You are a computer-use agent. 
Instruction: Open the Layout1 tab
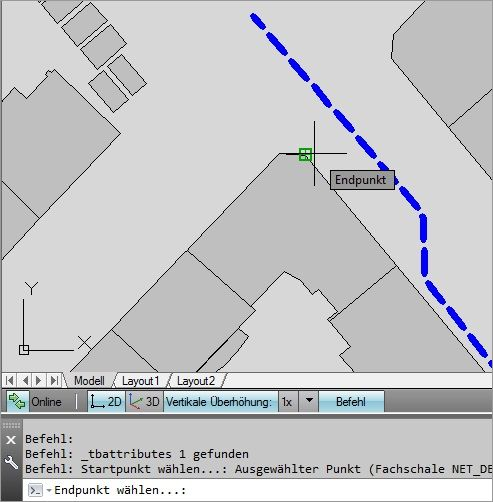point(140,381)
